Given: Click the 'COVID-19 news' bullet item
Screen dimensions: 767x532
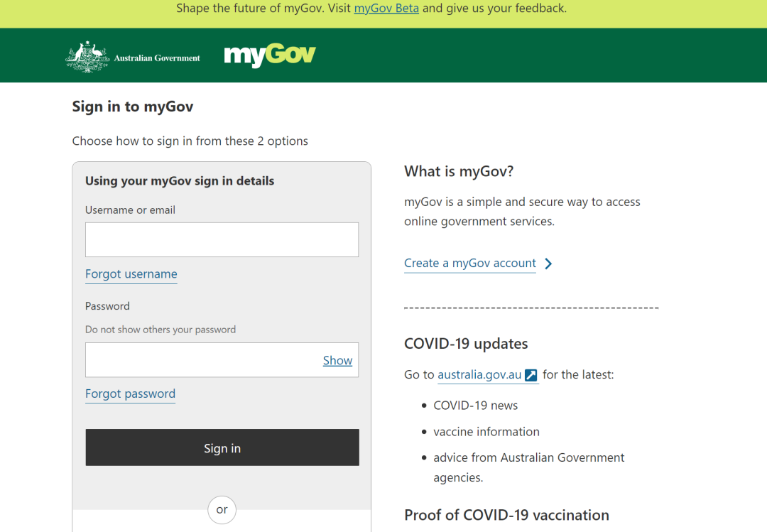Looking at the screenshot, I should (x=475, y=406).
